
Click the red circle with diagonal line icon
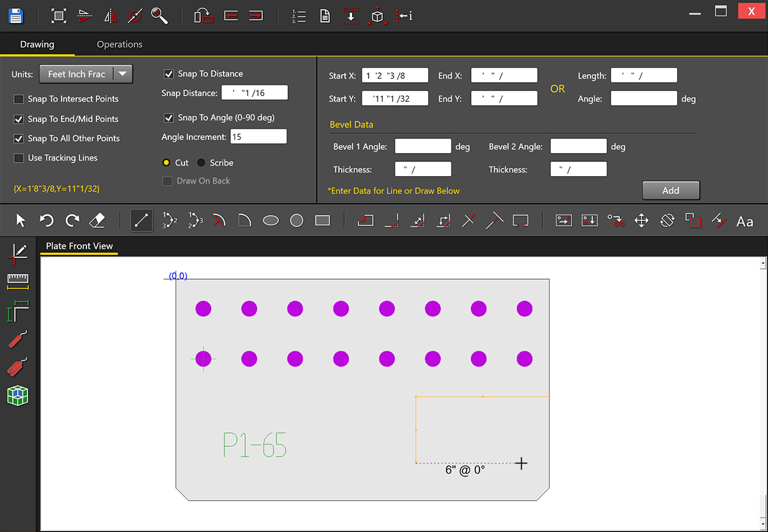pyautogui.click(x=134, y=16)
